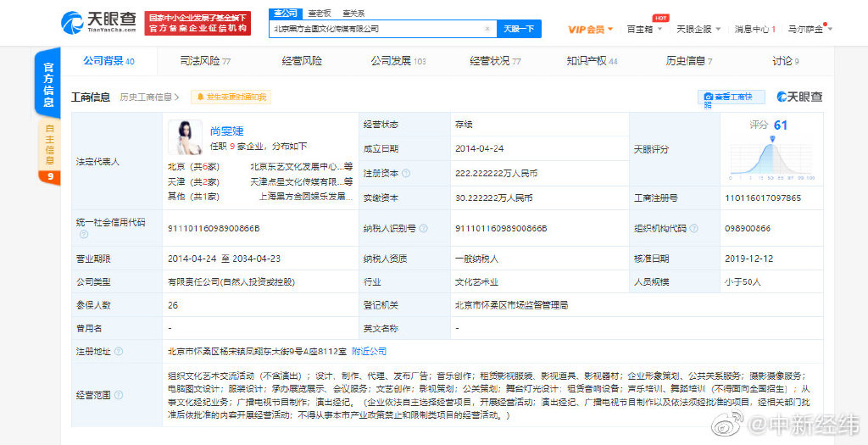Click the bell icon in change reminder button
This screenshot has height=445, width=868.
point(200,97)
